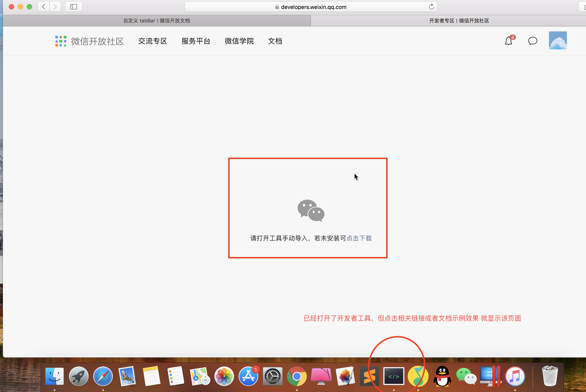Click the user profile avatar thumbnail

point(558,41)
